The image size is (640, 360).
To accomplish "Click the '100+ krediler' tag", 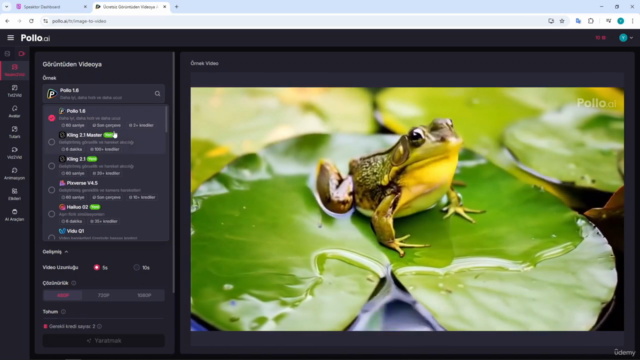I will click(105, 149).
